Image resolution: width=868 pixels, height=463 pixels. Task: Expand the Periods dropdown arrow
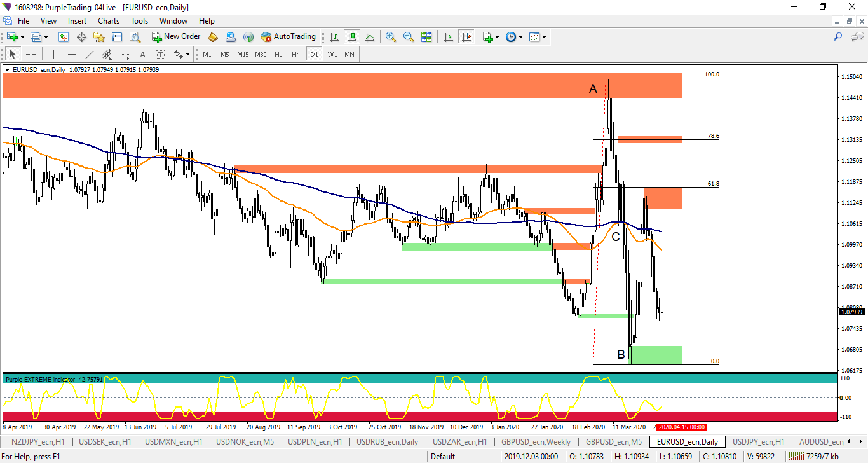520,37
